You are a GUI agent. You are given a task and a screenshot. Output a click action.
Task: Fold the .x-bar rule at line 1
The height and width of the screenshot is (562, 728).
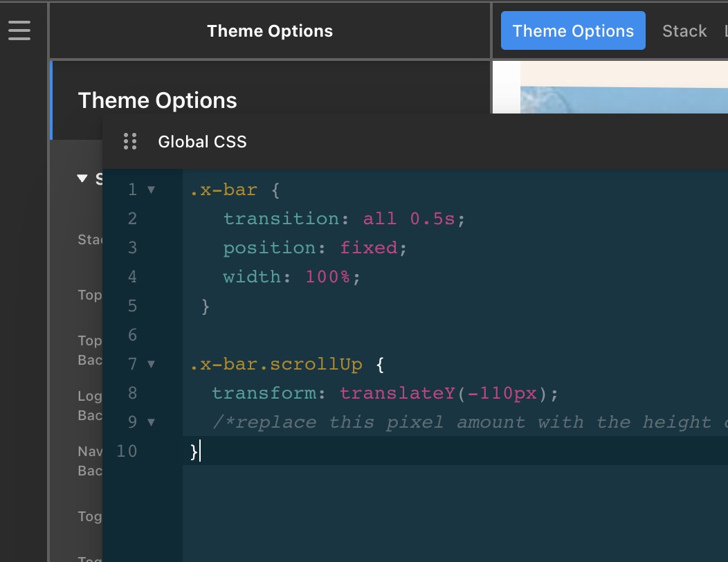pyautogui.click(x=151, y=190)
